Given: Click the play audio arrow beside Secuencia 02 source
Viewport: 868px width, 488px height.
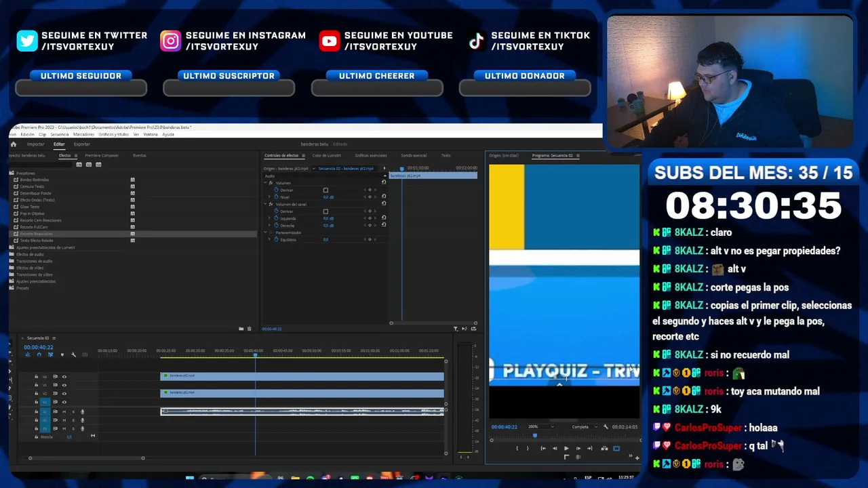Looking at the screenshot, I should (384, 168).
